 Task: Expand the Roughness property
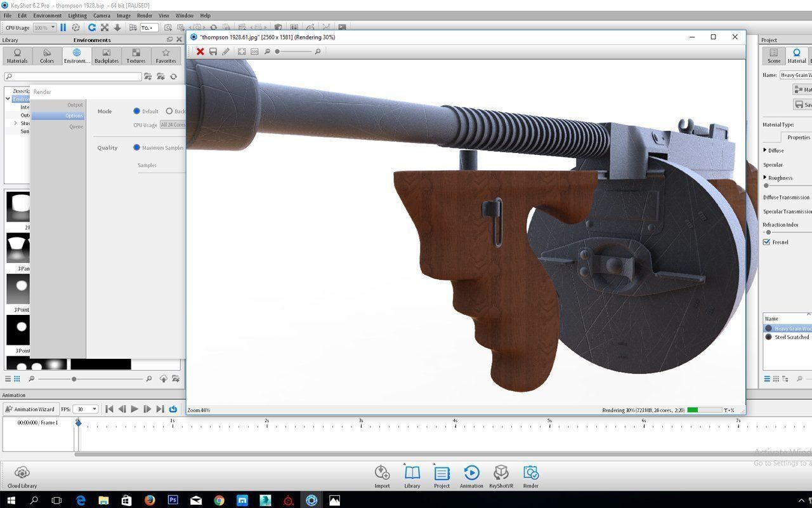click(x=764, y=178)
